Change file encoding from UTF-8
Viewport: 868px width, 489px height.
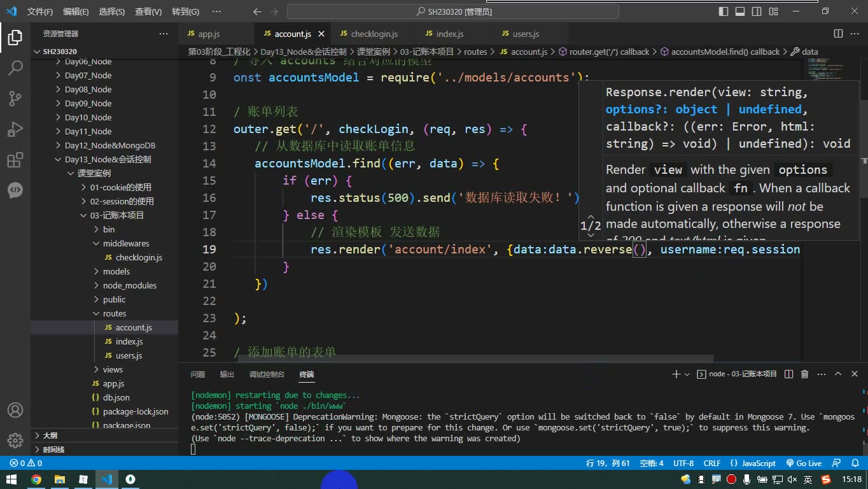(x=683, y=464)
